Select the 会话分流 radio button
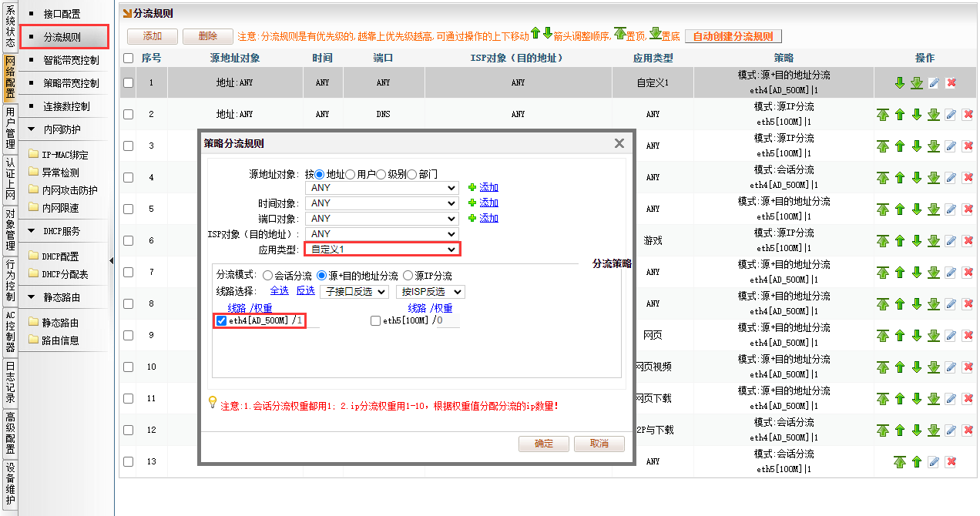Viewport: 980px width, 516px height. 267,276
